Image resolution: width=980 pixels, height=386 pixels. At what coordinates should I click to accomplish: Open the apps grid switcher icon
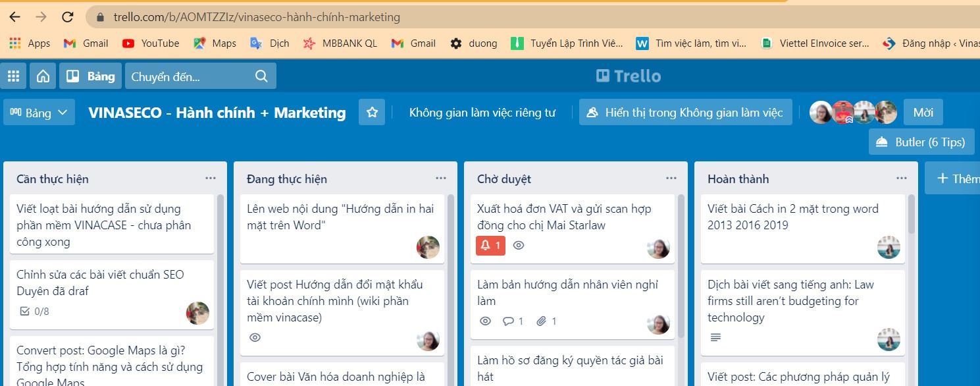point(13,76)
